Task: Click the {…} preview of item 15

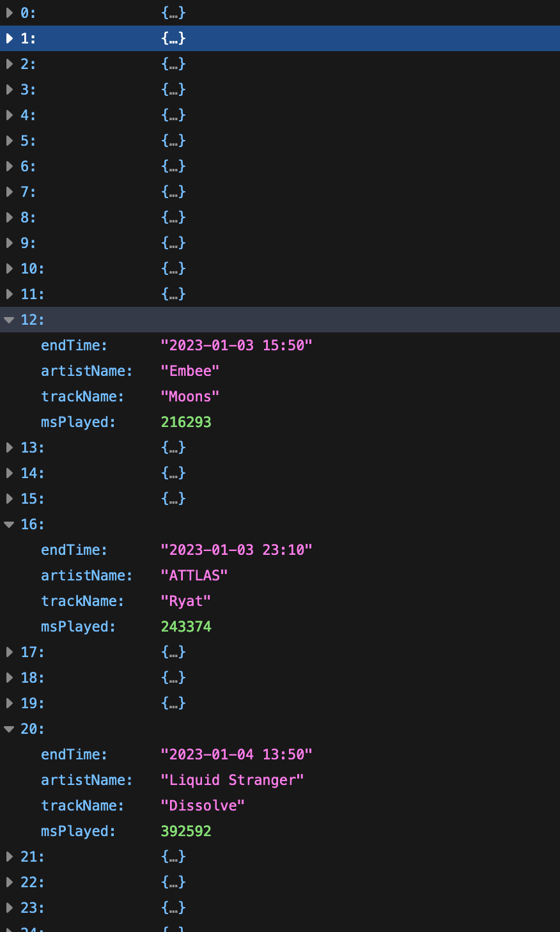Action: point(173,499)
